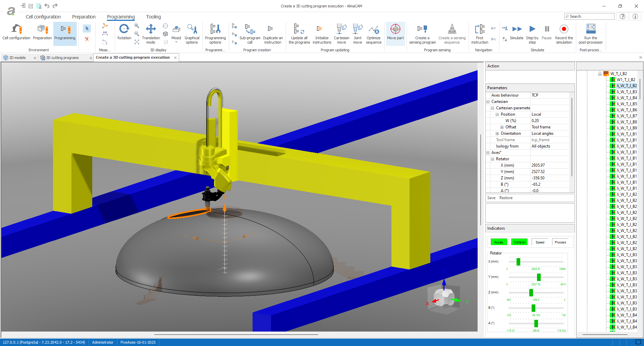
Task: Collapse the W_T_J_B2 tree node
Action: pyautogui.click(x=600, y=74)
